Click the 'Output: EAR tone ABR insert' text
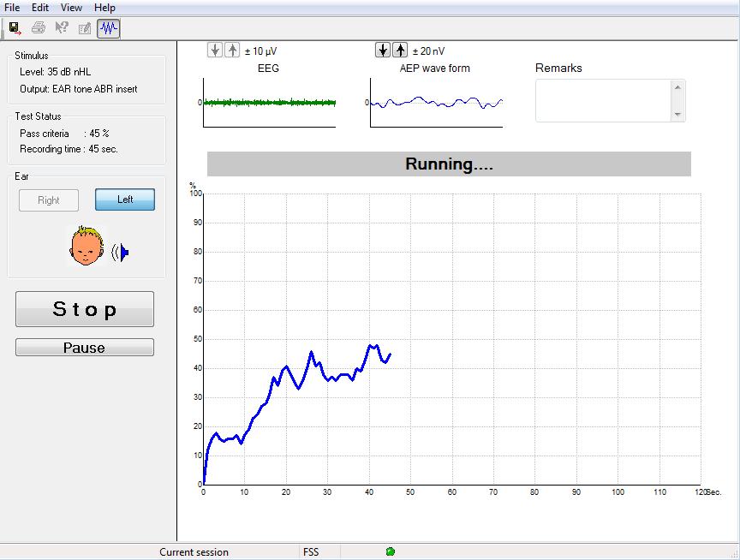The width and height of the screenshot is (740, 560). pos(78,89)
